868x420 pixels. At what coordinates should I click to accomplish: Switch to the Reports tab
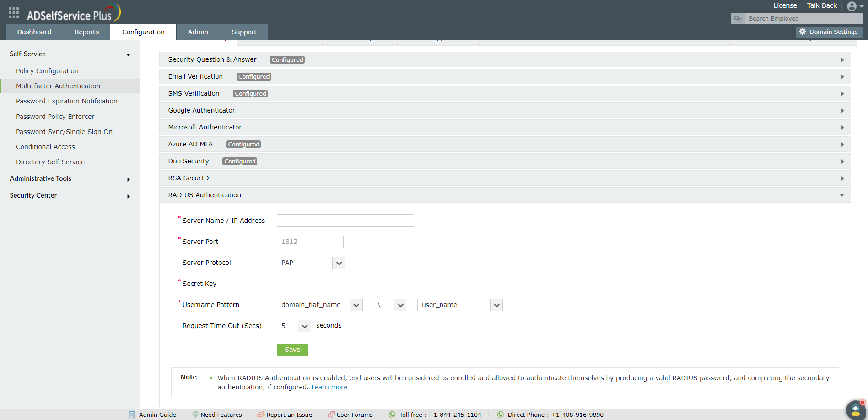click(x=86, y=32)
